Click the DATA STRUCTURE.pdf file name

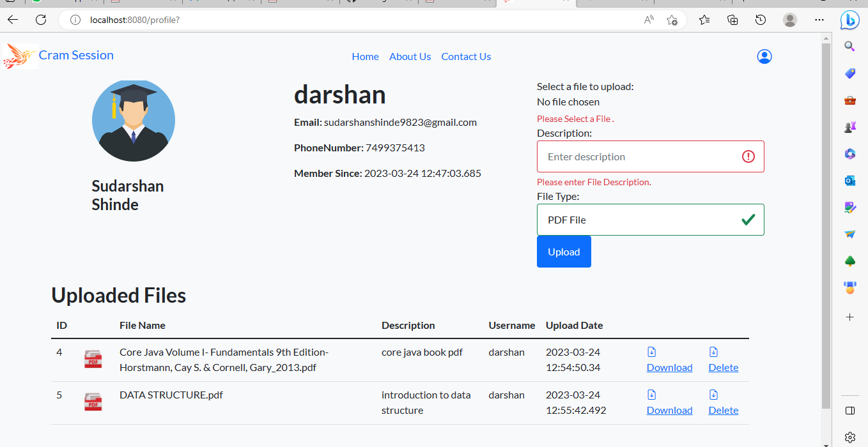coord(171,395)
